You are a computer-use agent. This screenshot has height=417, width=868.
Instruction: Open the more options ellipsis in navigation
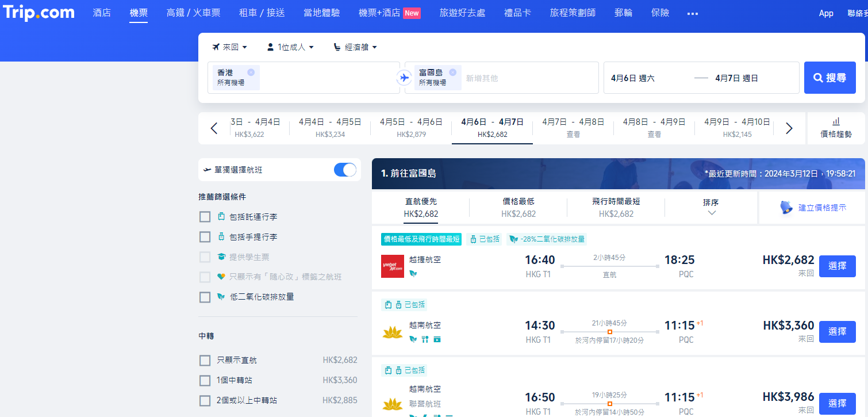[x=692, y=13]
